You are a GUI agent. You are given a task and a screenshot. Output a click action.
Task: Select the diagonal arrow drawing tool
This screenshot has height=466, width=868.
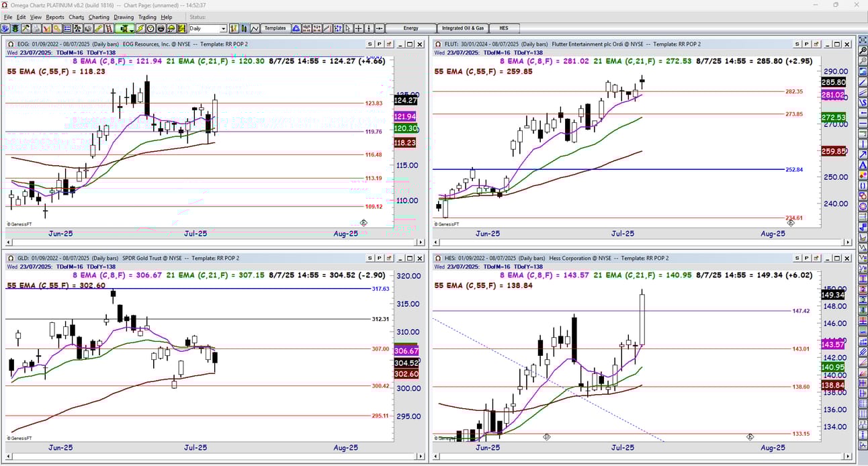coord(863,154)
